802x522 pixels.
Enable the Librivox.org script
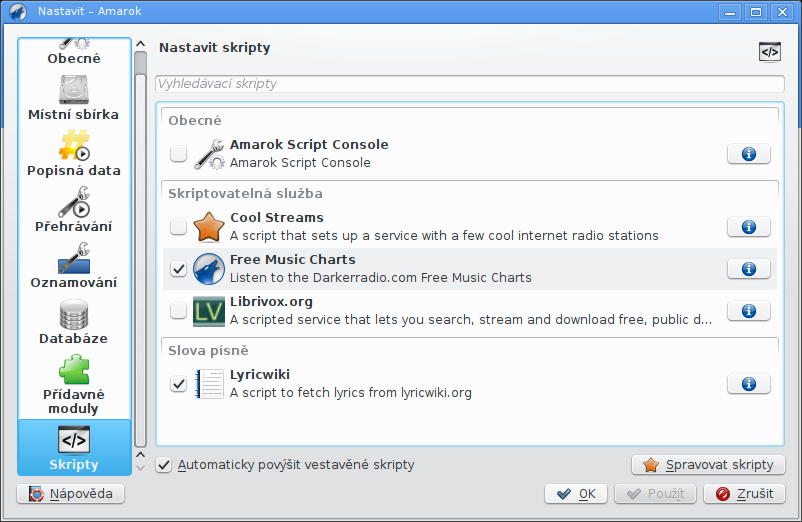click(179, 310)
